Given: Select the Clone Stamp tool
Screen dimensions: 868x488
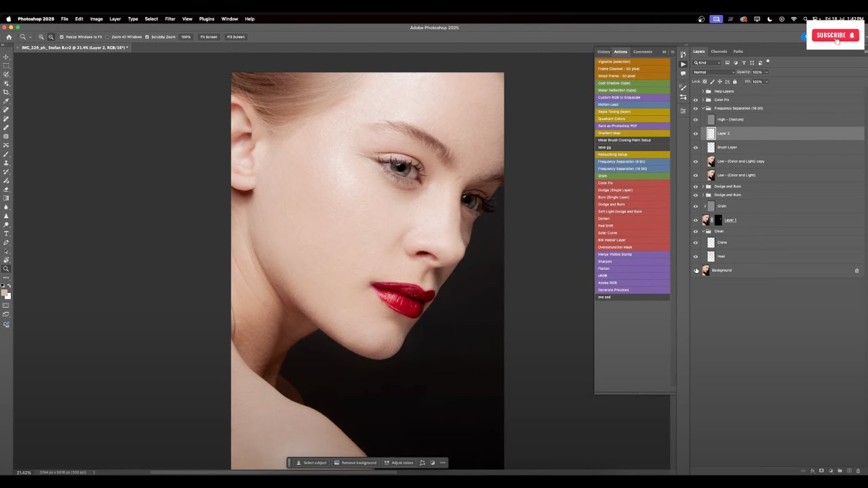Looking at the screenshot, I should coord(6,163).
